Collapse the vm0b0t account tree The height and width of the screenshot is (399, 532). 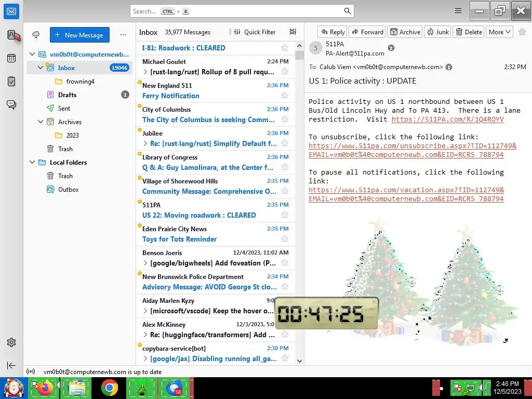[32, 54]
